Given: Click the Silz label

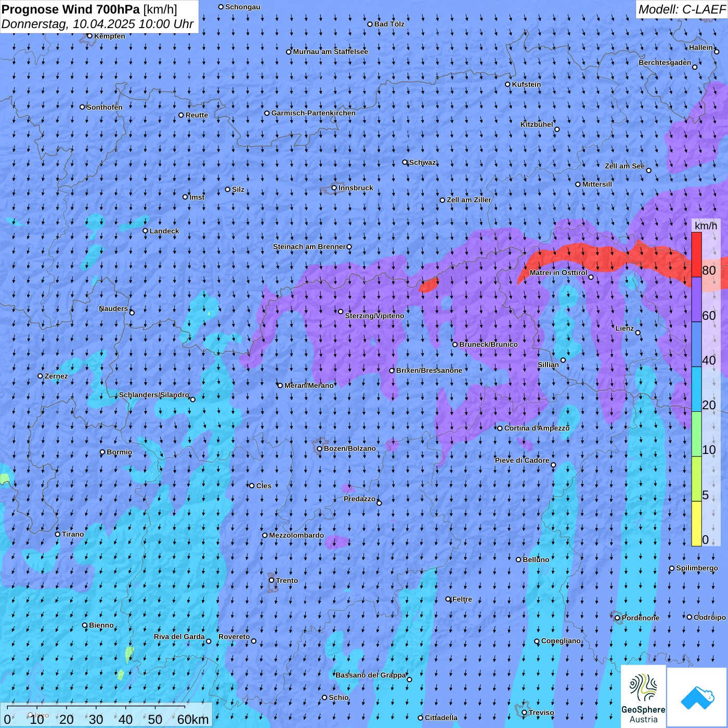Looking at the screenshot, I should point(238,189).
